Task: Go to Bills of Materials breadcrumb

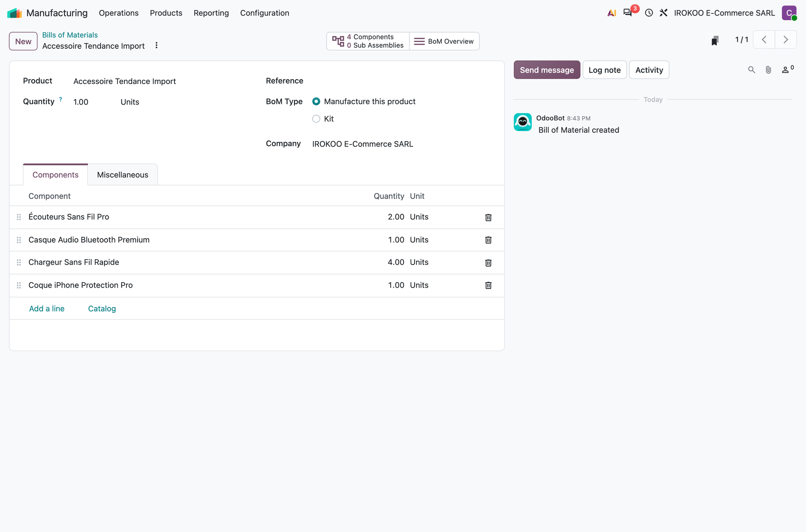Action: point(70,35)
